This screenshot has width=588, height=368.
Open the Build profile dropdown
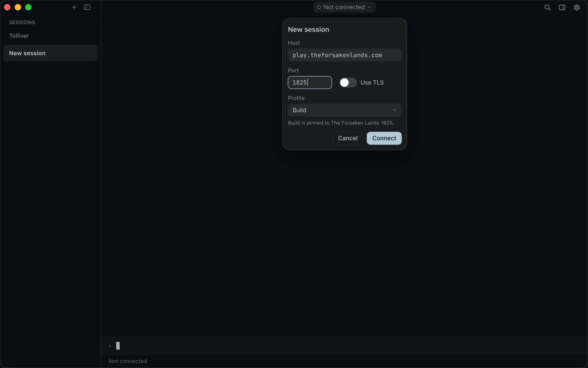(x=344, y=110)
